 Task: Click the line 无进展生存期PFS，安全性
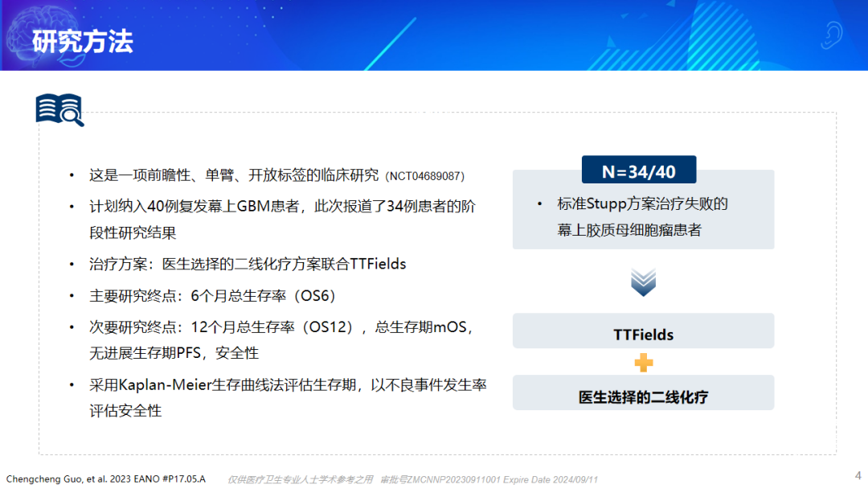(x=174, y=353)
